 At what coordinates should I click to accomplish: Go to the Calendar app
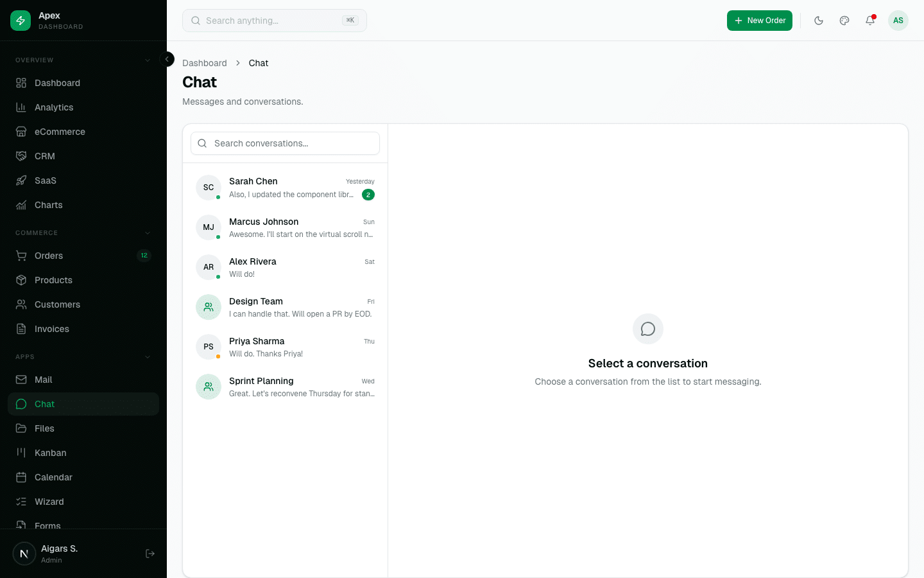click(53, 477)
